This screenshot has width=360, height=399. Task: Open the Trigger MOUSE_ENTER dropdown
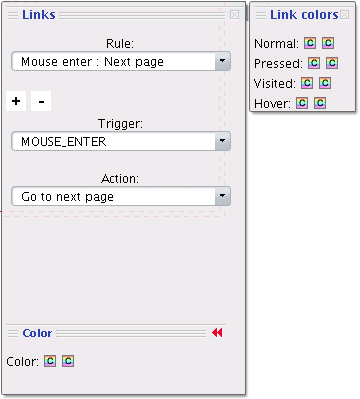(121, 141)
